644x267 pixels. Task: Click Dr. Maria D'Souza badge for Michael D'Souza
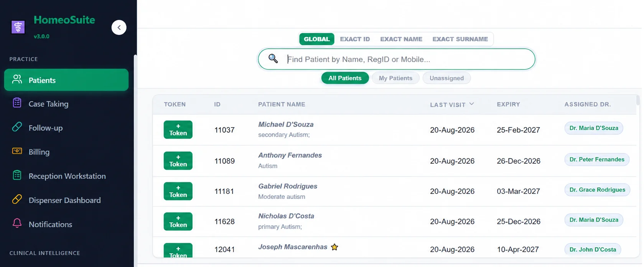click(594, 128)
